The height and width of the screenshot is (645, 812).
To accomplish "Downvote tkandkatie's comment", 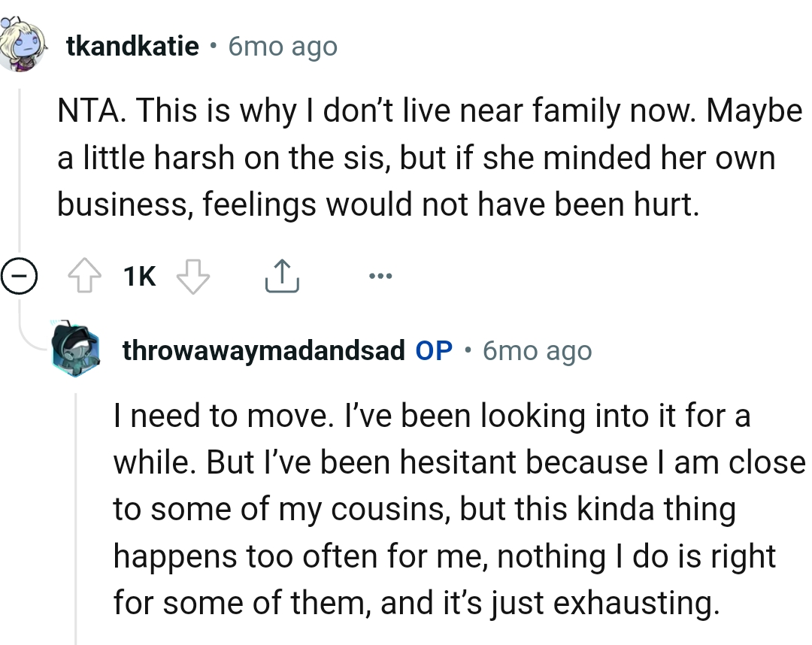I will tap(192, 275).
